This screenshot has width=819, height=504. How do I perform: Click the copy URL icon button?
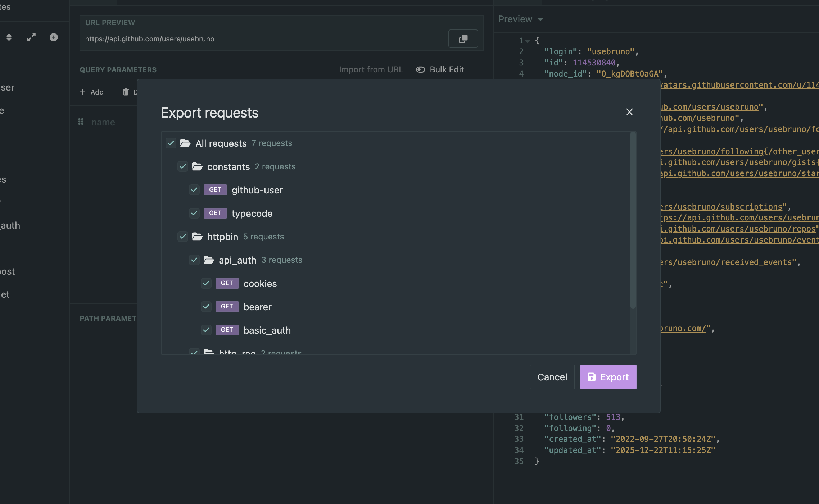point(463,39)
